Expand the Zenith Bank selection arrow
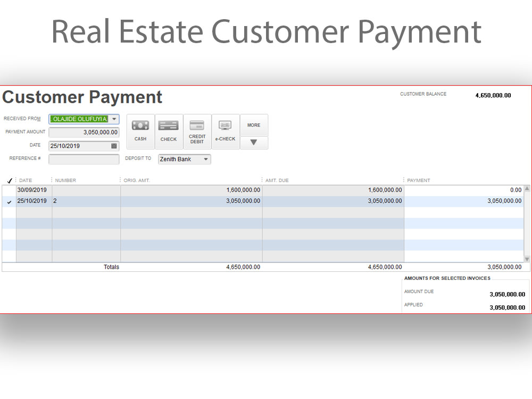This screenshot has height=399, width=532. [206, 159]
